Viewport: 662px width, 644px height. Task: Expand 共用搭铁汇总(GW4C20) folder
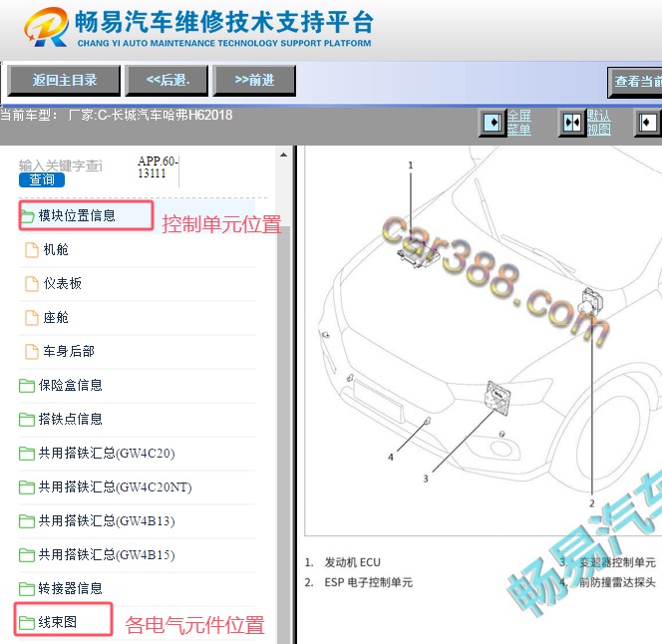[x=107, y=454]
